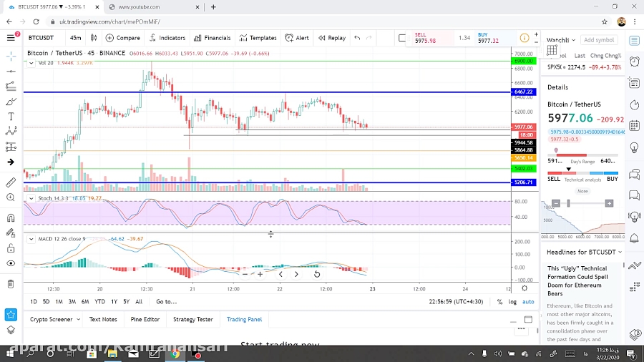Open the TradingView hamburger menu
Image resolution: width=644 pixels, height=362 pixels.
(11, 38)
